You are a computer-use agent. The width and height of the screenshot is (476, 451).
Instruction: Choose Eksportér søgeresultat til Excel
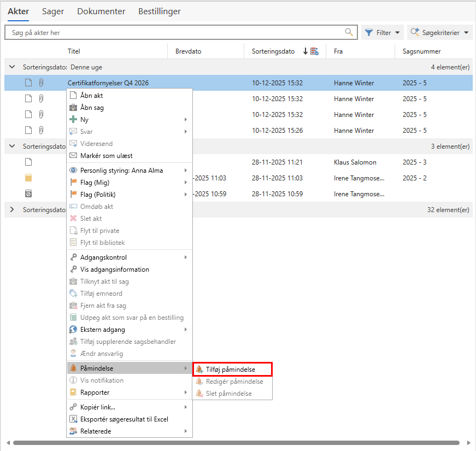click(x=130, y=419)
